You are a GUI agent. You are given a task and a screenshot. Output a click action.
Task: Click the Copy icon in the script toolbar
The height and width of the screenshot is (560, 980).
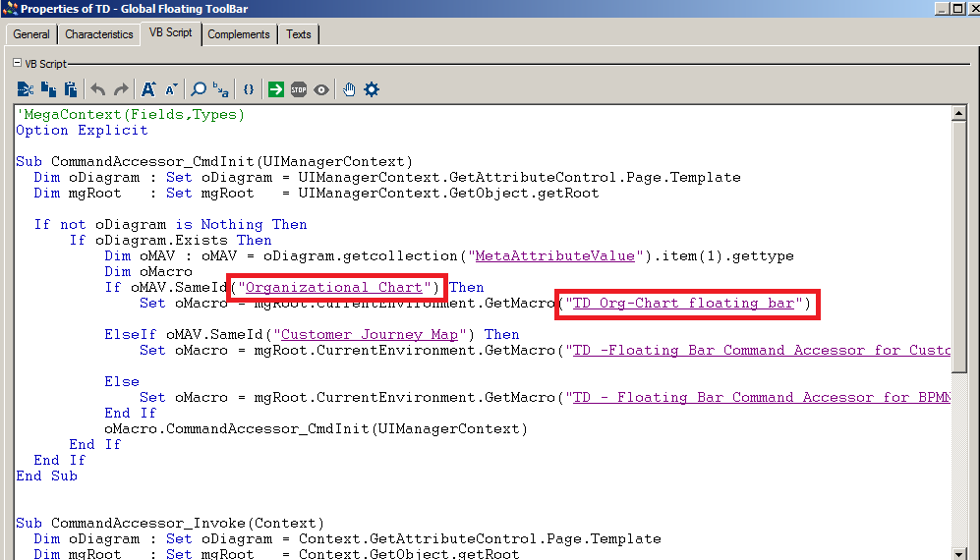point(47,89)
